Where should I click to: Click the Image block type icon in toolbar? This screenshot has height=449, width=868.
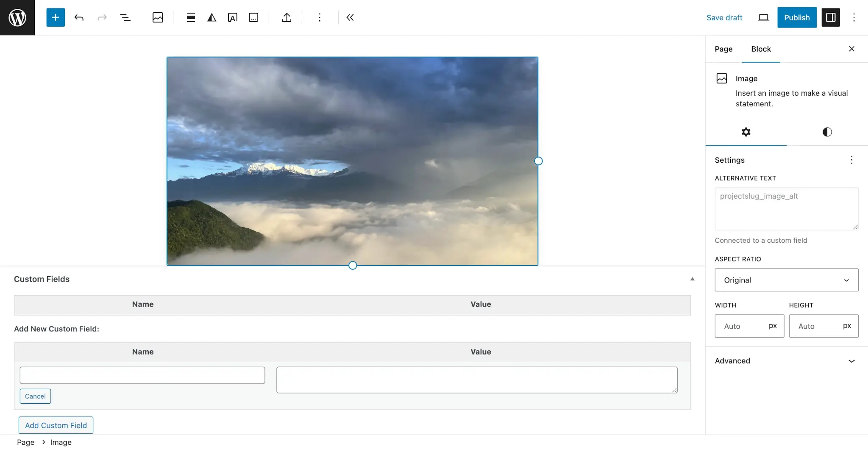(x=158, y=17)
